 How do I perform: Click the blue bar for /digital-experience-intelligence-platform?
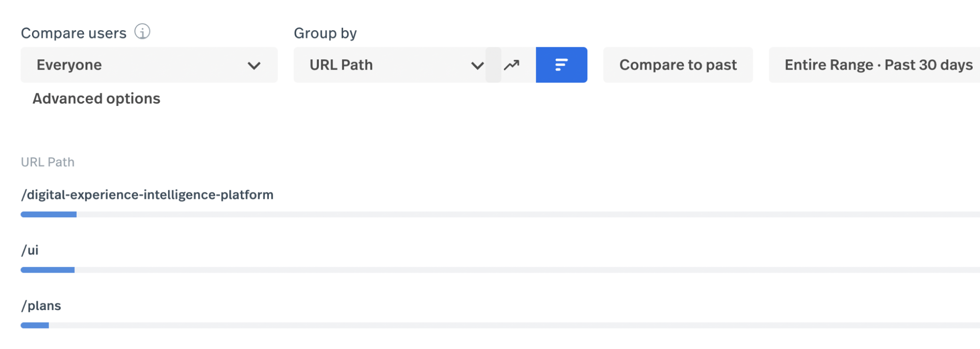[49, 214]
